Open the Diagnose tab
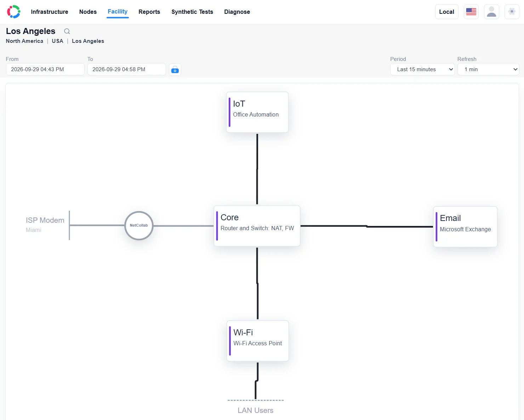This screenshot has width=524, height=420. point(237,12)
